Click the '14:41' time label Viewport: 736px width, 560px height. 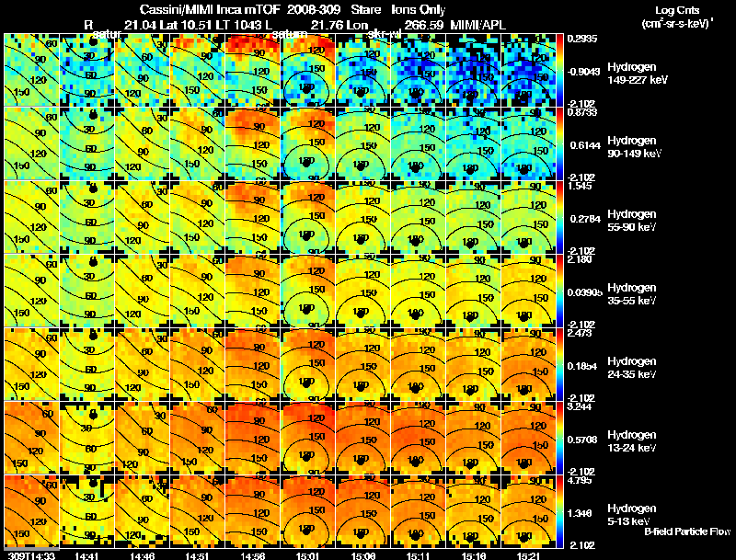click(86, 556)
